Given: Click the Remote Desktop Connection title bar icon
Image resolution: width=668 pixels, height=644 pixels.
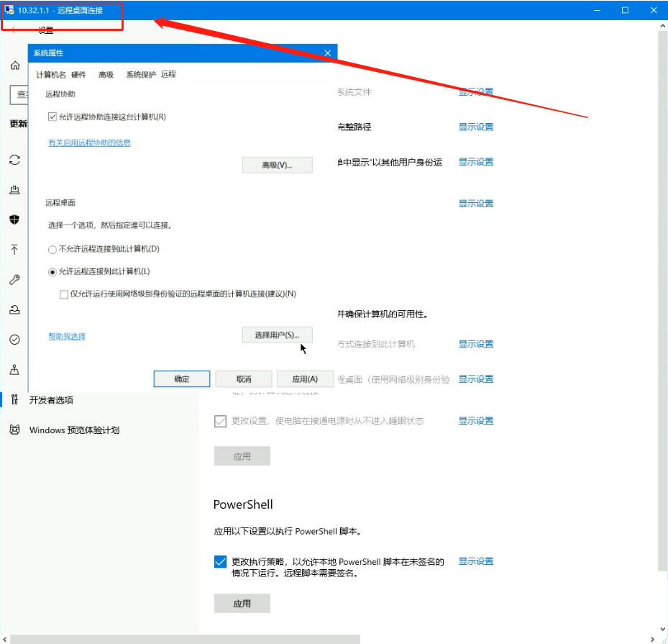Looking at the screenshot, I should click(9, 10).
